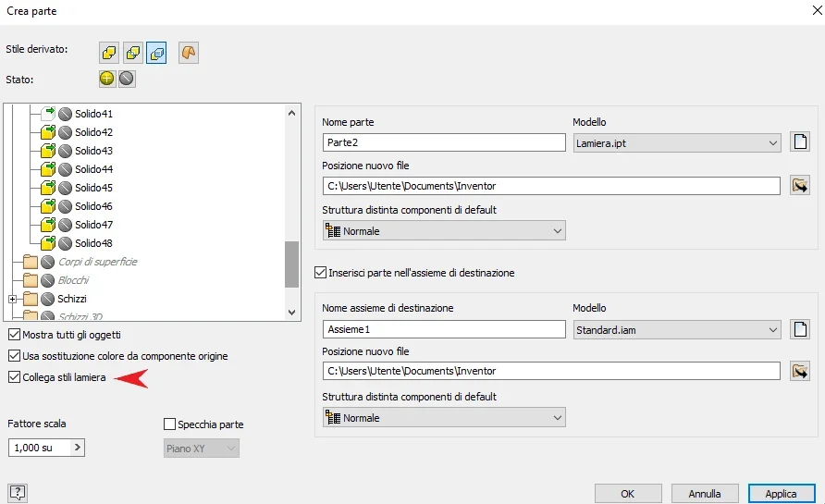Viewport: 825px width, 504px height.
Task: Select Corpi di superficie folder item
Action: [97, 262]
